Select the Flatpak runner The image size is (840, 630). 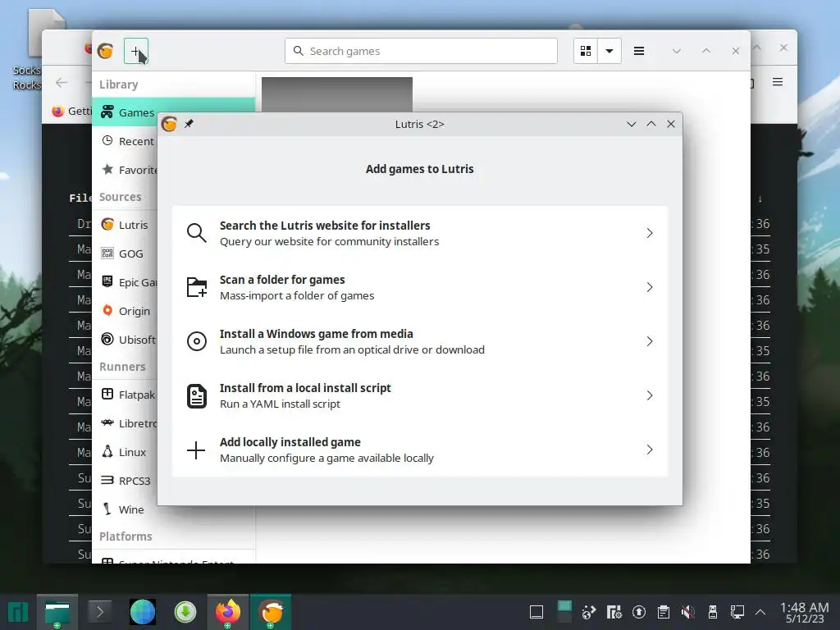tap(126, 395)
